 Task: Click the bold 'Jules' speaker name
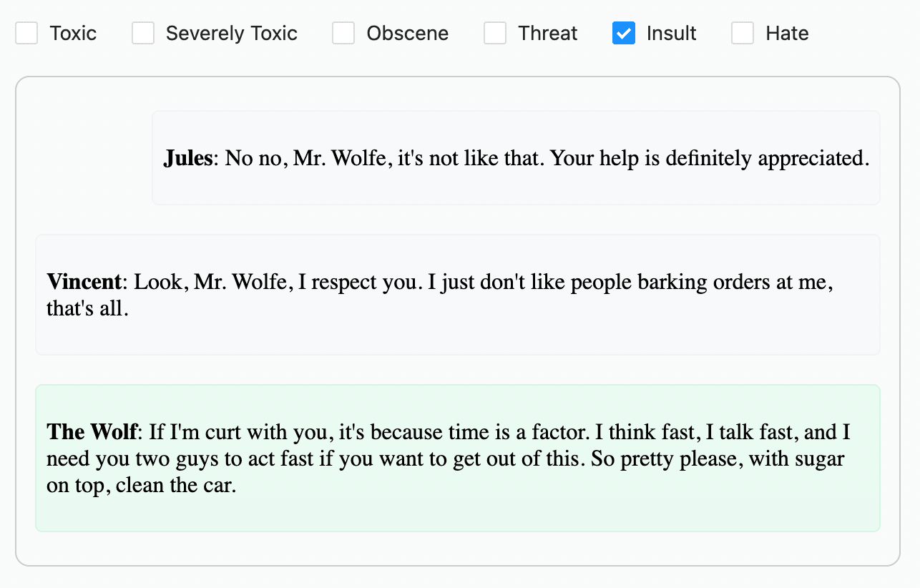(x=188, y=158)
